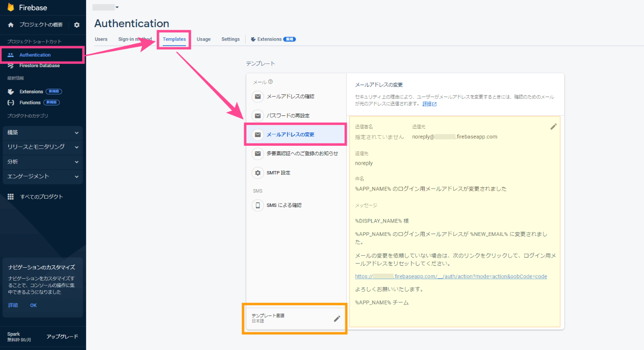The image size is (644, 350).
Task: Click gear icon for SMTP 設定
Action: [x=258, y=173]
